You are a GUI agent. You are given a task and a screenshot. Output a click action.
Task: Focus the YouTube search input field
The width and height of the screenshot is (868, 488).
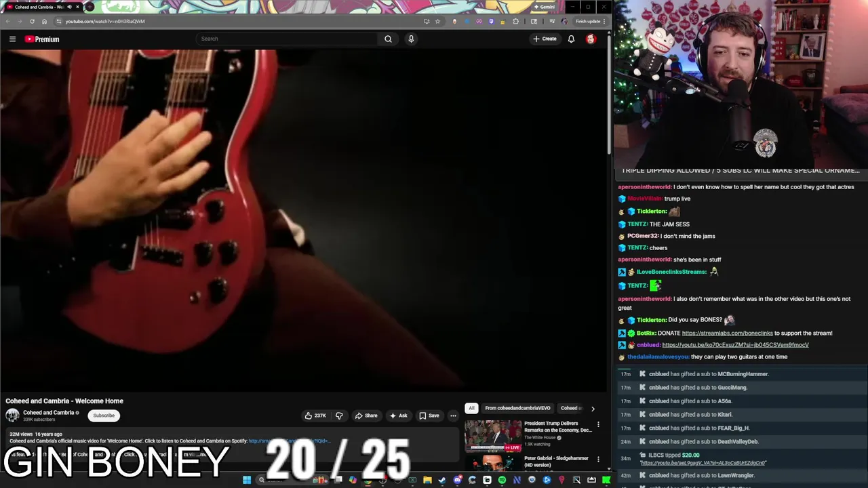pyautogui.click(x=287, y=39)
